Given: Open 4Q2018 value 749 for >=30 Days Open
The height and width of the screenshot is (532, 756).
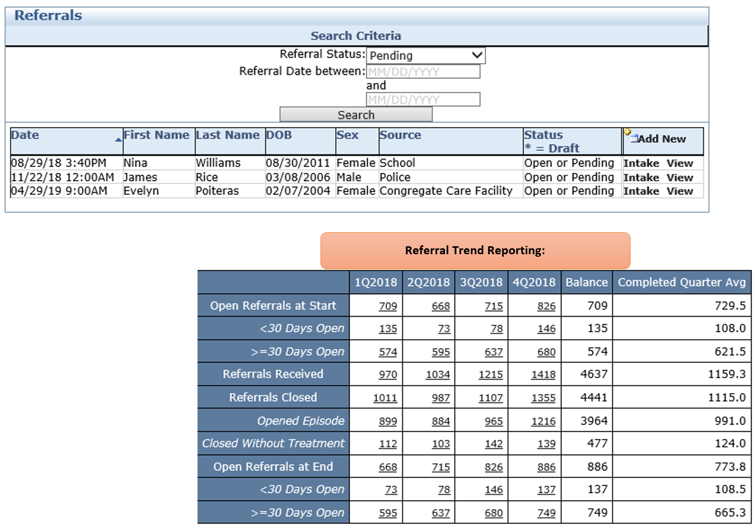Looking at the screenshot, I should click(546, 513).
